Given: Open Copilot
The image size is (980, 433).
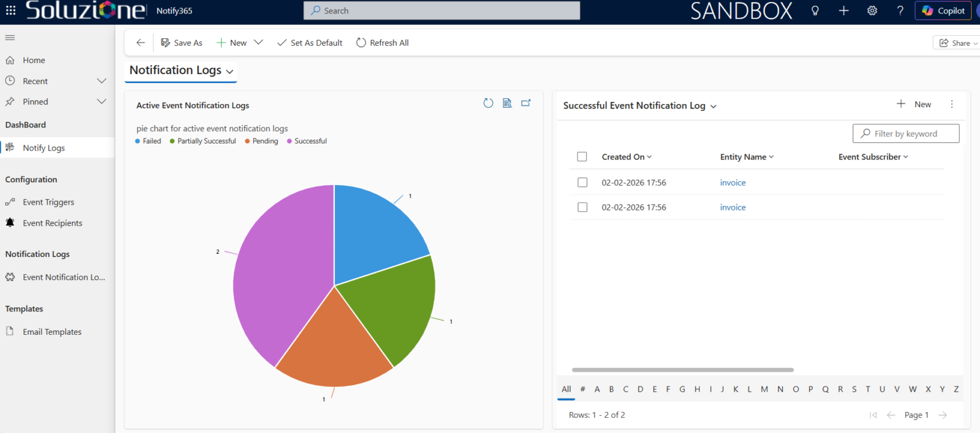Looking at the screenshot, I should (944, 11).
